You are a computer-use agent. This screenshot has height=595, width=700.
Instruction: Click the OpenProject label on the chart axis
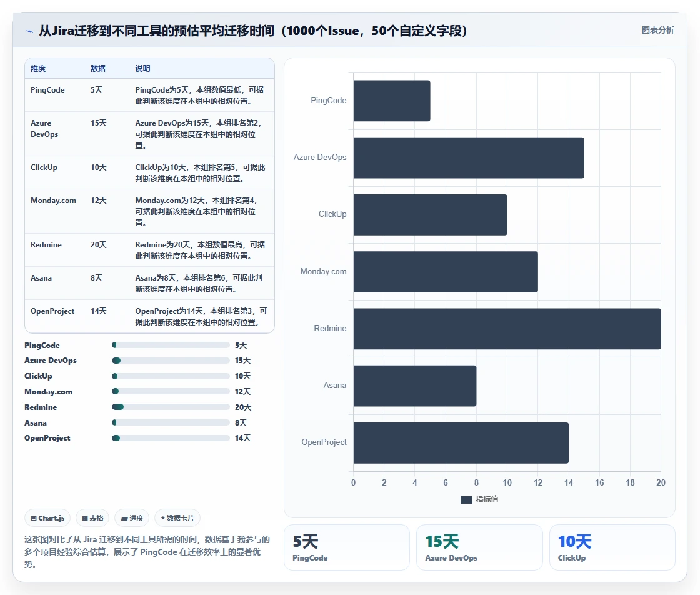[x=324, y=442]
